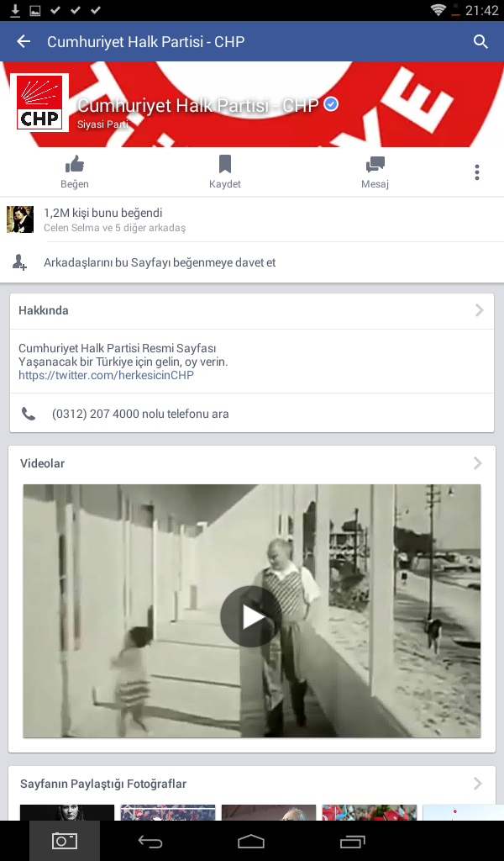Tap download icon in status bar

point(15,10)
